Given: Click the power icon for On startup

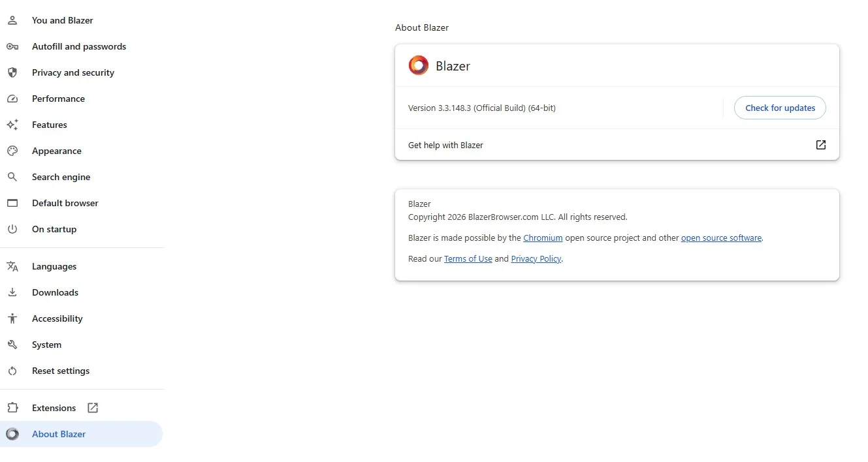Looking at the screenshot, I should click(12, 229).
